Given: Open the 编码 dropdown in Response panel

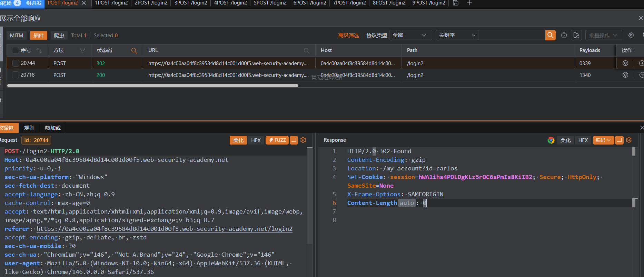Looking at the screenshot, I should tap(603, 140).
